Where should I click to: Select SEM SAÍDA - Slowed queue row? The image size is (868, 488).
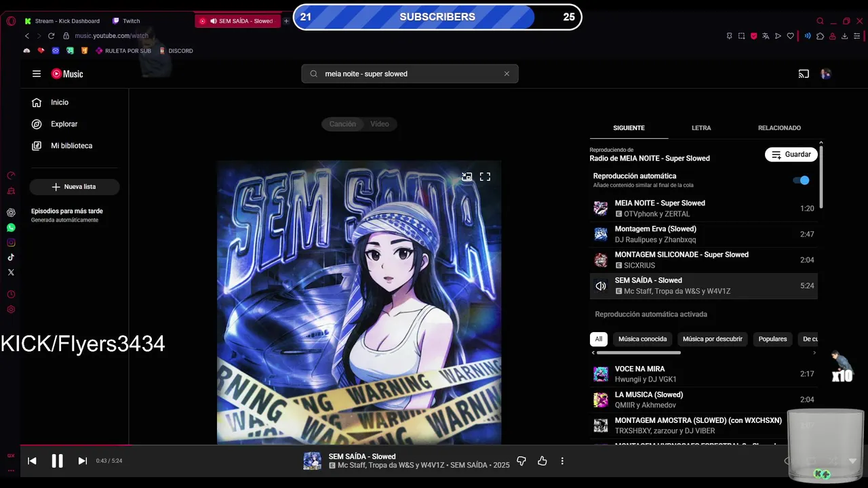[703, 285]
